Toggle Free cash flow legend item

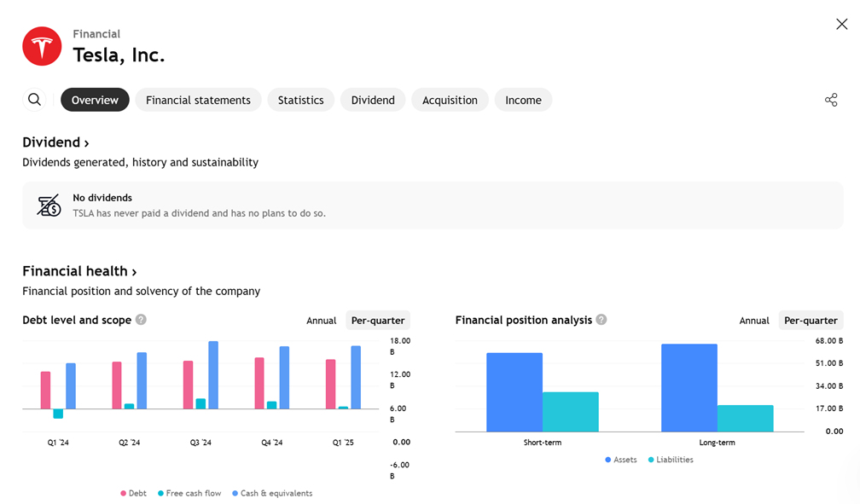[x=189, y=493]
